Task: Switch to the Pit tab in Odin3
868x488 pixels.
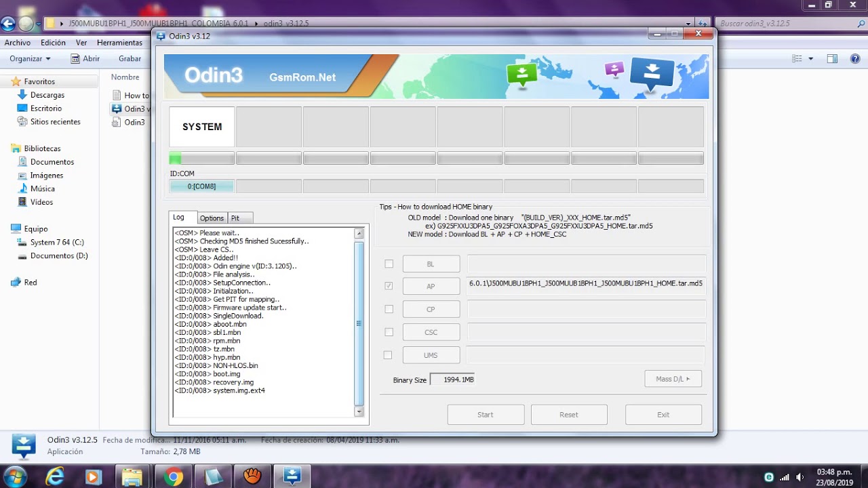Action: [240, 218]
